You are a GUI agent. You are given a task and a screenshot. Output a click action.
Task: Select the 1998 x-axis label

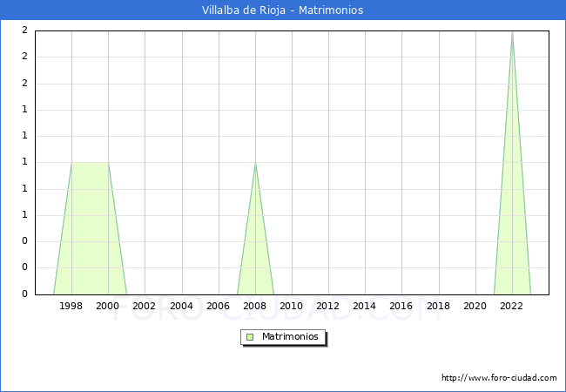[71, 306]
